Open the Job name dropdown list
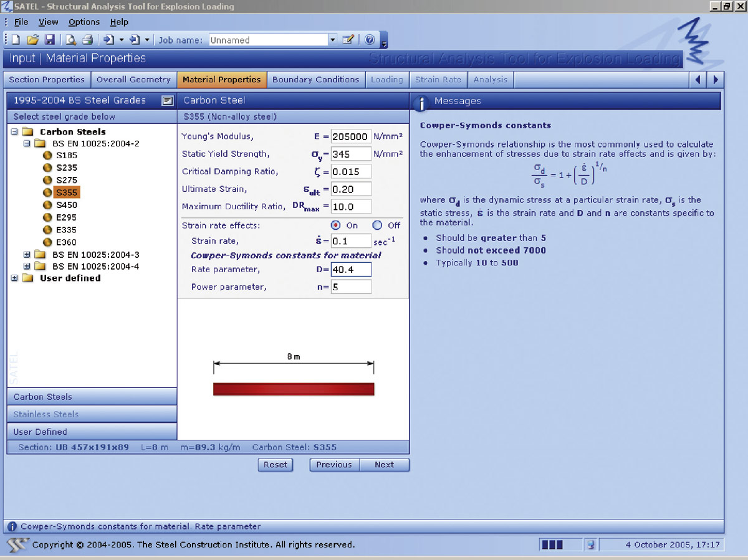Screen dimensions: 748x560 tap(332, 40)
